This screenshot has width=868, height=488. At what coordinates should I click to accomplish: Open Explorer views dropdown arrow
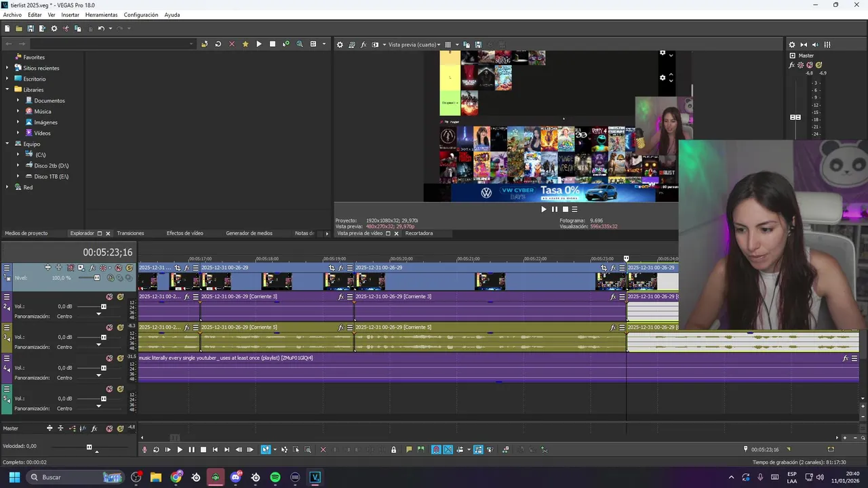pos(323,44)
